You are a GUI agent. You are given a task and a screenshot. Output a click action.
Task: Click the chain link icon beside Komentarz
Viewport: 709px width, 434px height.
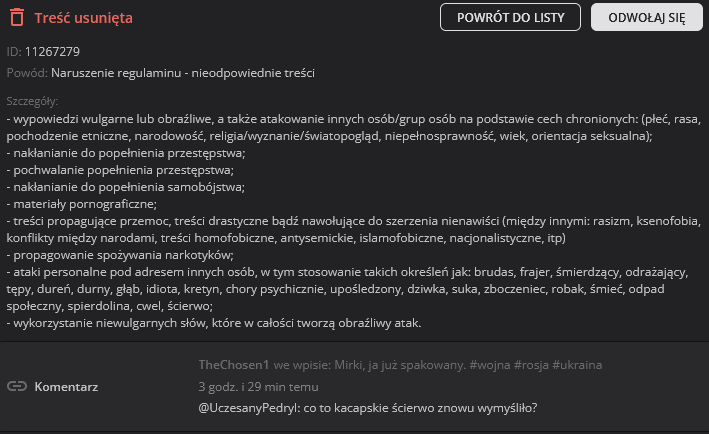(17, 386)
